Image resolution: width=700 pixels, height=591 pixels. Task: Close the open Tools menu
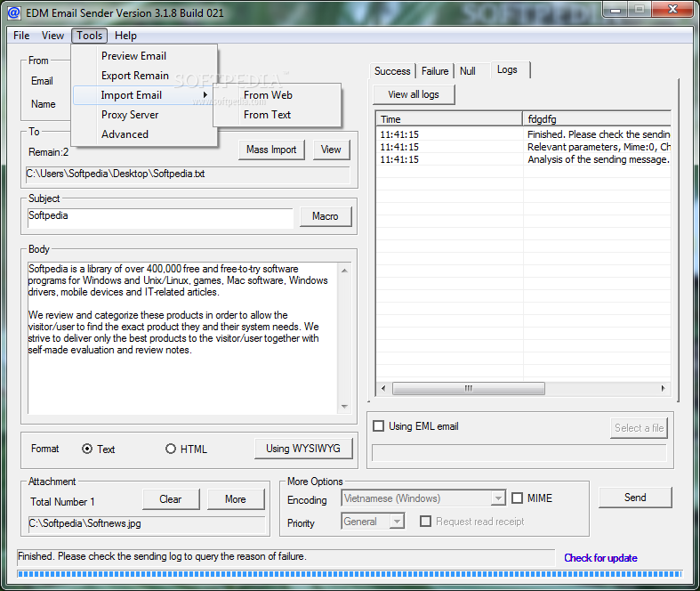click(x=89, y=36)
